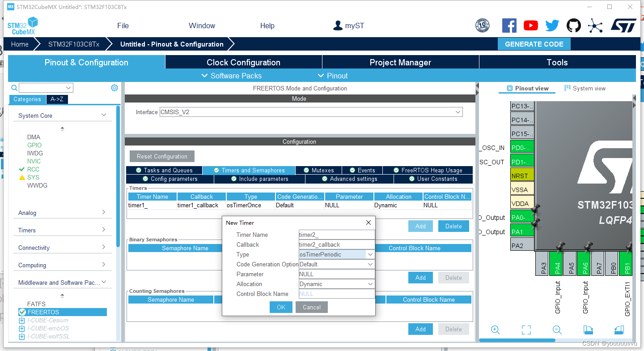Screen dimensions: 644x351
Task: Click the I-CUBE-embOS download icon
Action: coord(22,328)
